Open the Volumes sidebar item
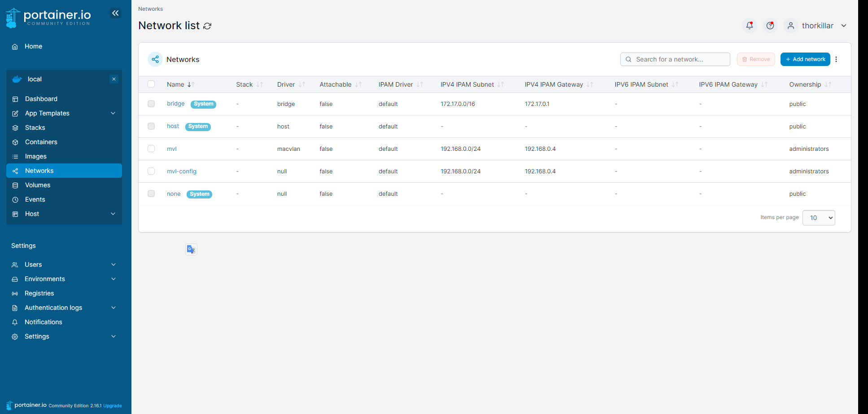The height and width of the screenshot is (414, 868). coord(38,185)
